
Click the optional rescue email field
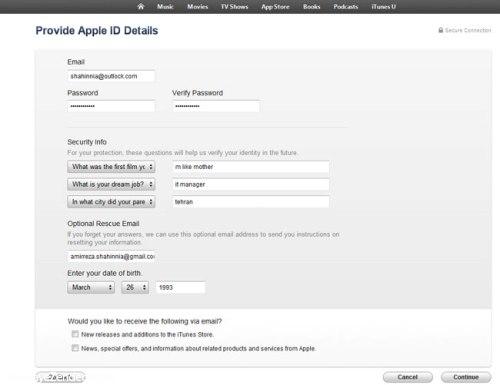(x=111, y=256)
